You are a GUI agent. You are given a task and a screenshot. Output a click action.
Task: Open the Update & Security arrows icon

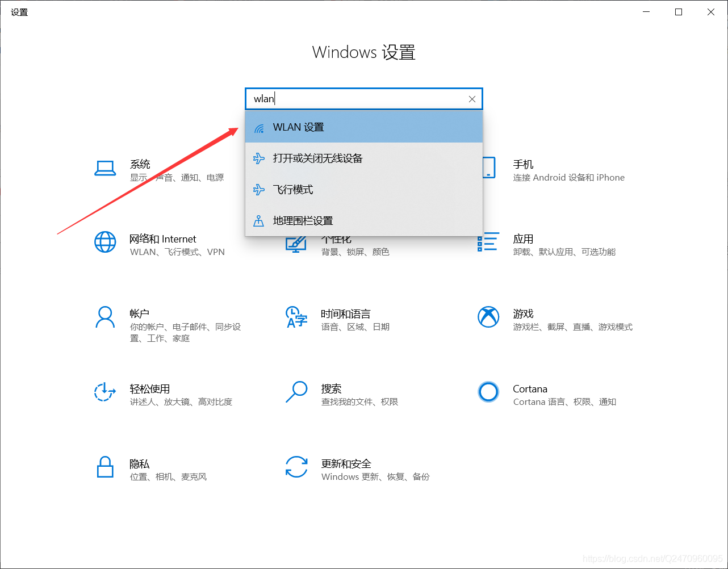click(296, 467)
